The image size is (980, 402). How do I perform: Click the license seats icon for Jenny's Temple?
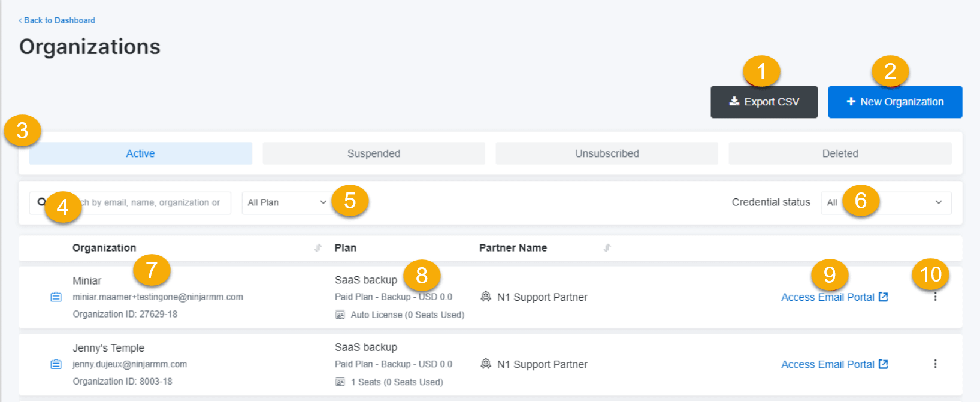tap(340, 382)
